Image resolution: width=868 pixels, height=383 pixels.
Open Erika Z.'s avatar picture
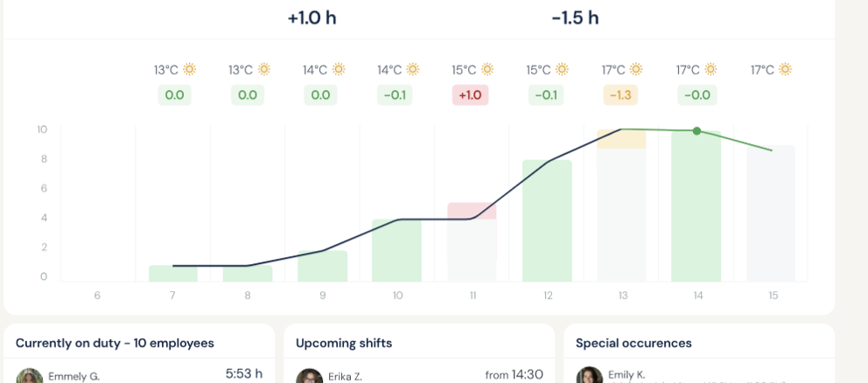pos(309,376)
